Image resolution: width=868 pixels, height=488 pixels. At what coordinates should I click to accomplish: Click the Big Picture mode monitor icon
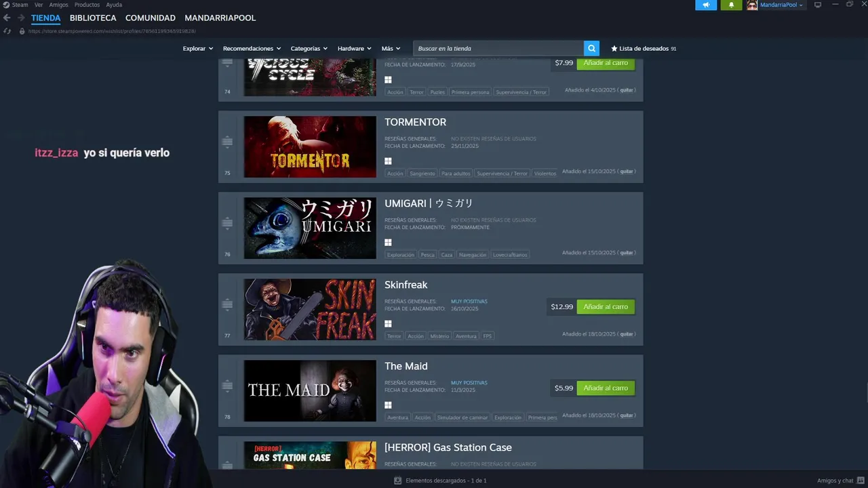coord(818,5)
